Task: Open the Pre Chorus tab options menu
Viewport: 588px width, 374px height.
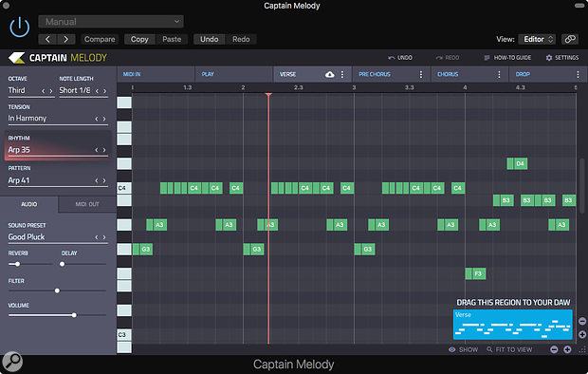Action: [x=421, y=74]
